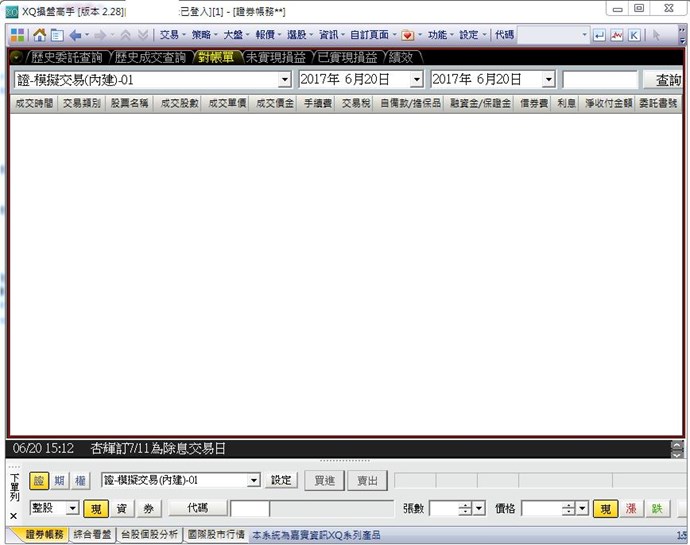Screen dimensions: 690x545
Task: Click the enter arrow icon after code field
Action: pyautogui.click(x=599, y=34)
